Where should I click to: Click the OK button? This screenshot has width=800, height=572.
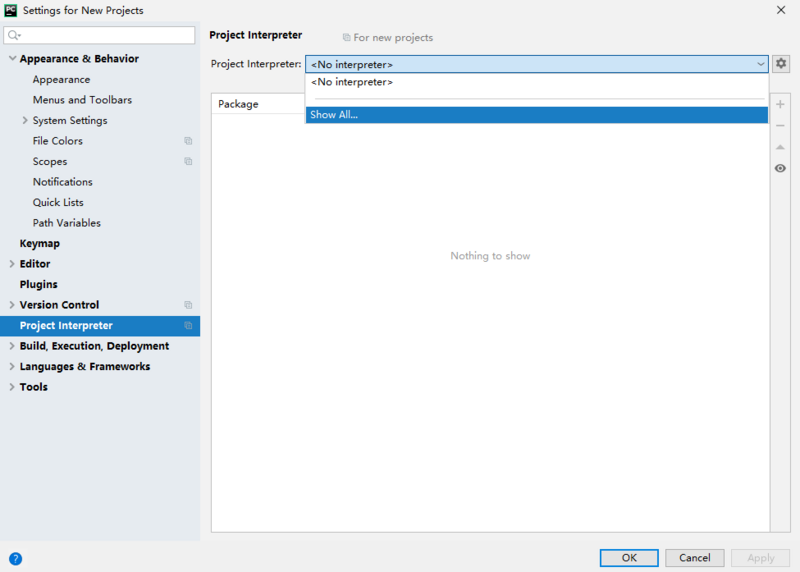coord(629,558)
